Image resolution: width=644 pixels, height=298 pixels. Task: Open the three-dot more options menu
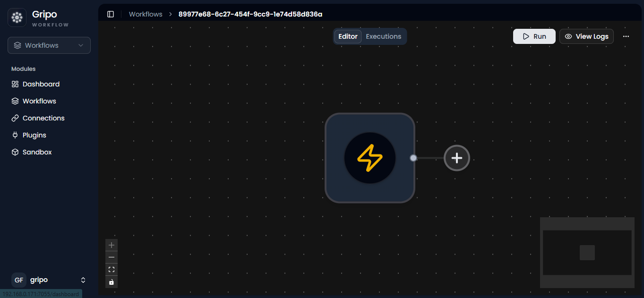tap(626, 36)
